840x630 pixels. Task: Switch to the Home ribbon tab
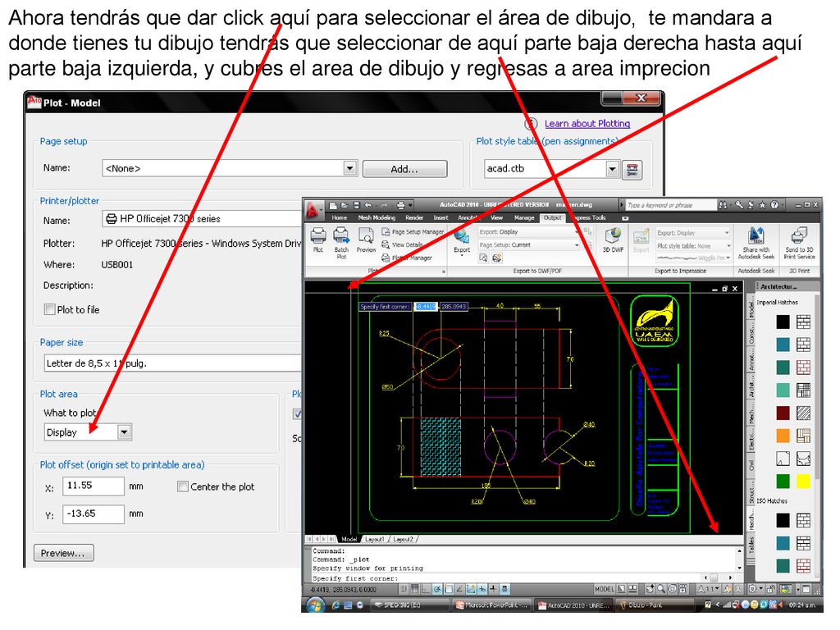(339, 217)
